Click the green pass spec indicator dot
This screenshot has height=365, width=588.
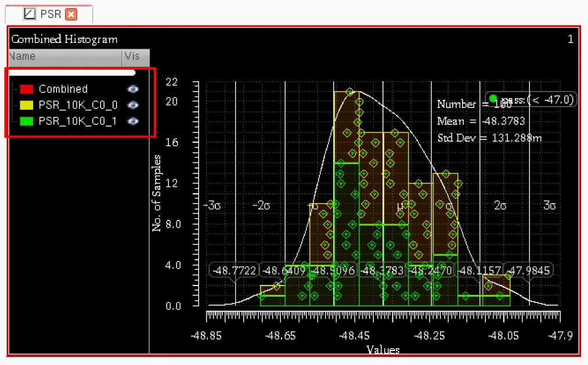(x=493, y=99)
